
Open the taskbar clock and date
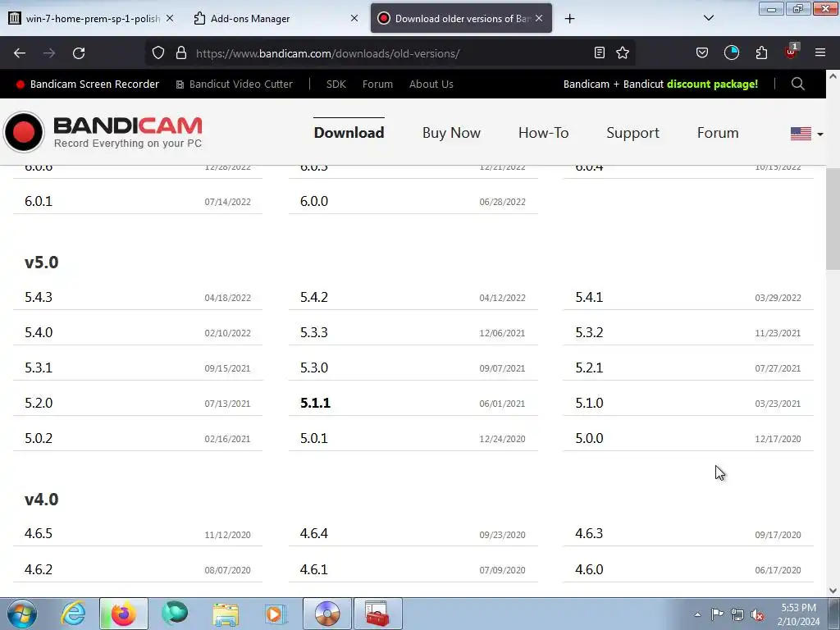pos(799,614)
